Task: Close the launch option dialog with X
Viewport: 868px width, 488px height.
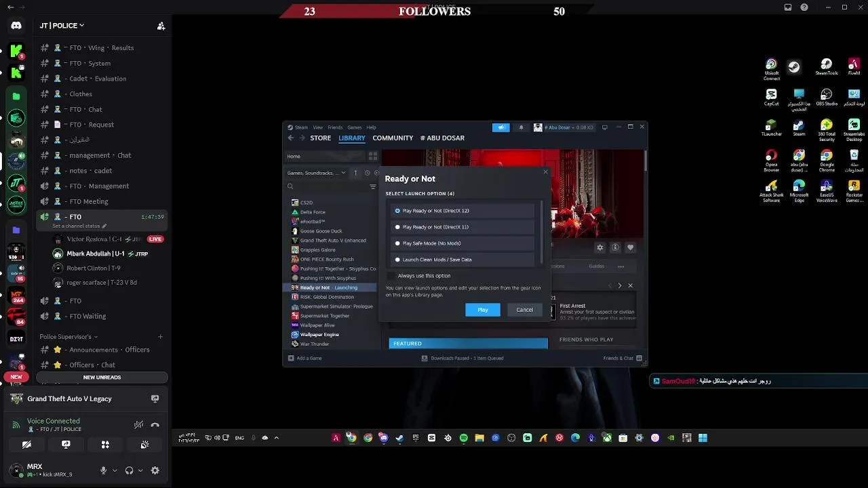Action: coord(545,172)
